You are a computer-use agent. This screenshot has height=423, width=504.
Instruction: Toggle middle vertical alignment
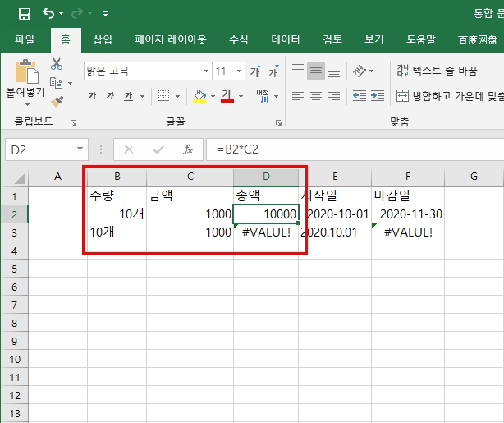316,71
